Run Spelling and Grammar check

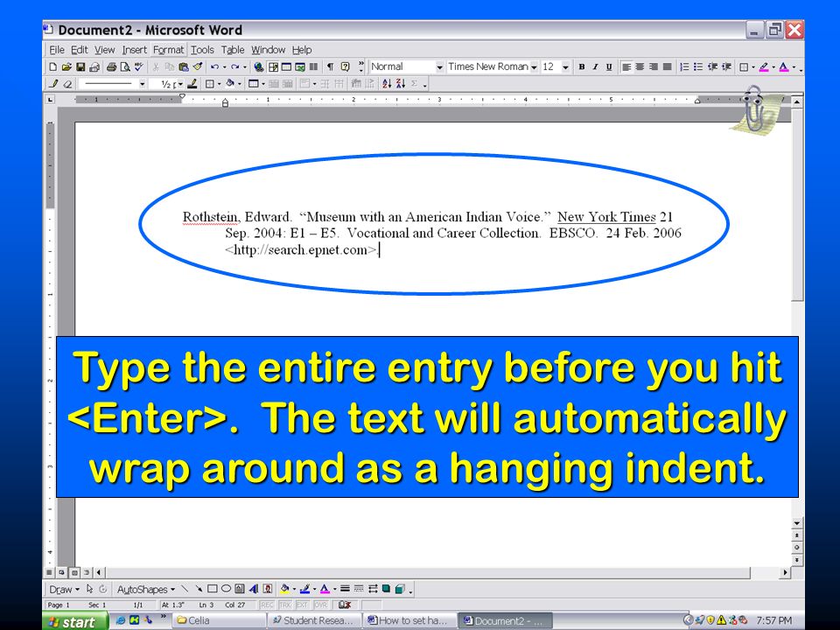pyautogui.click(x=139, y=67)
